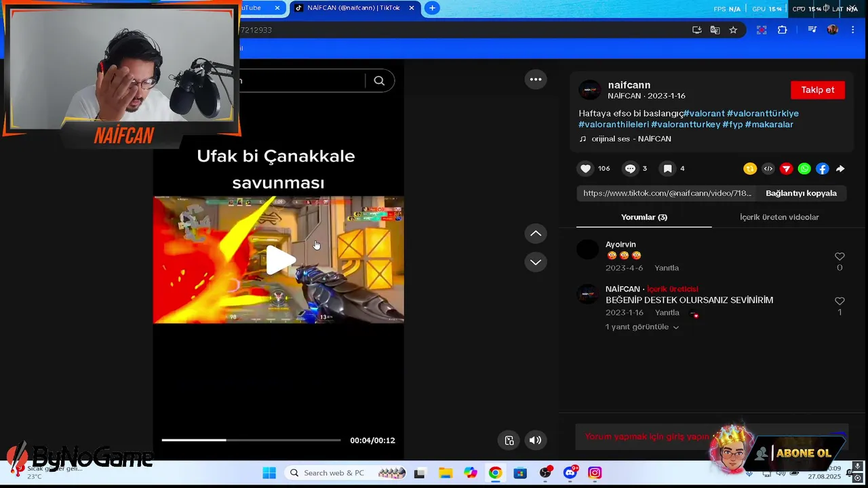Share the video to WhatsApp

click(x=804, y=169)
